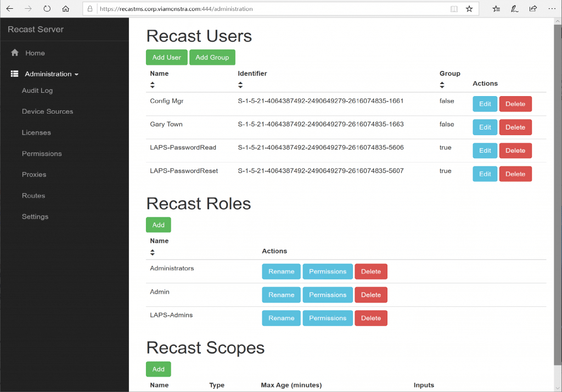Open Device Sources in sidebar
This screenshot has width=562, height=392.
[x=47, y=111]
